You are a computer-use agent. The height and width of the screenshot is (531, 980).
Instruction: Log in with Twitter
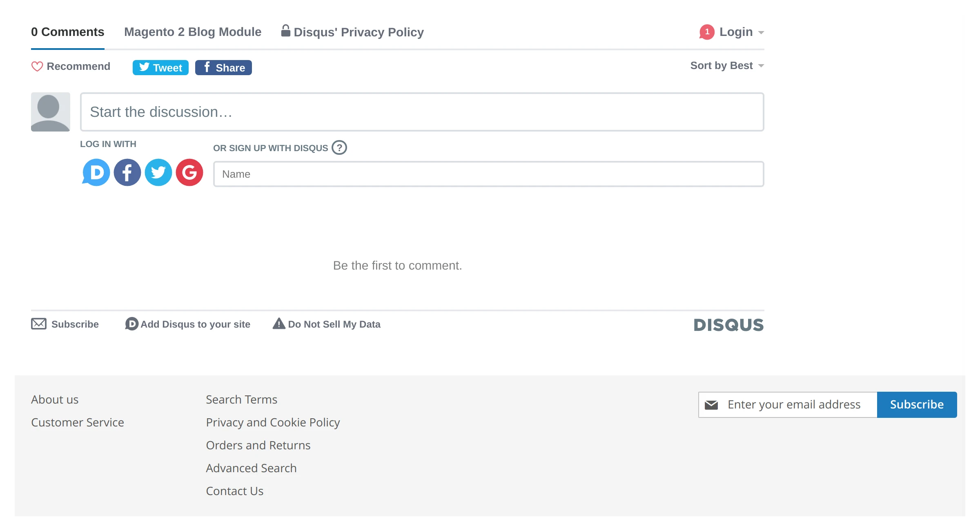(158, 172)
